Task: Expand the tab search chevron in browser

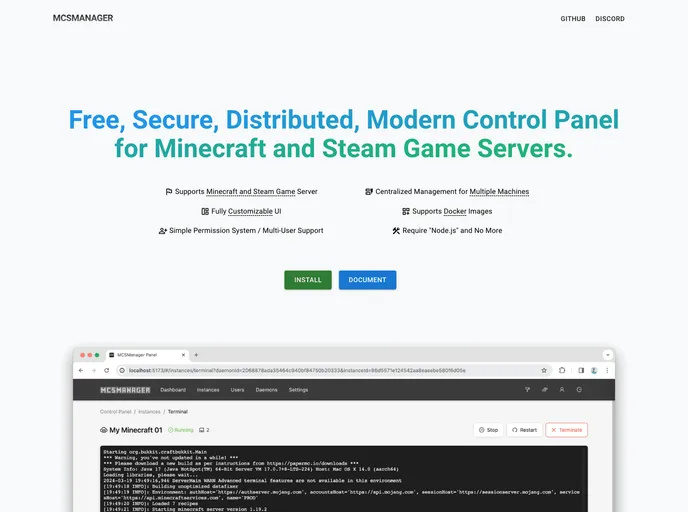Action: [608, 355]
